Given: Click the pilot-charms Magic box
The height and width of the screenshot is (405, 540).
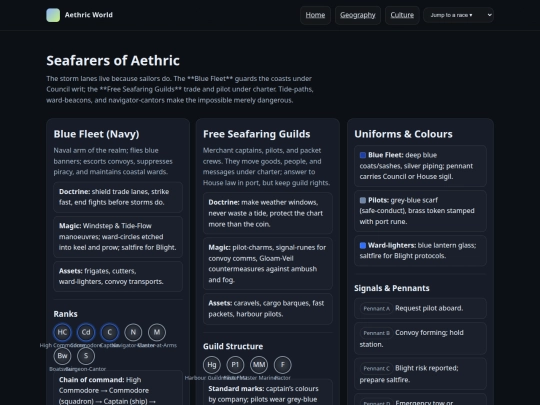Looking at the screenshot, I should 268,263.
